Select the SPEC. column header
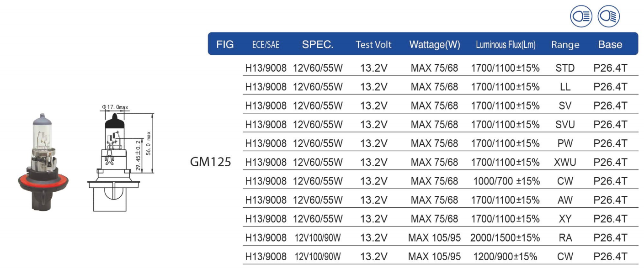 (318, 44)
